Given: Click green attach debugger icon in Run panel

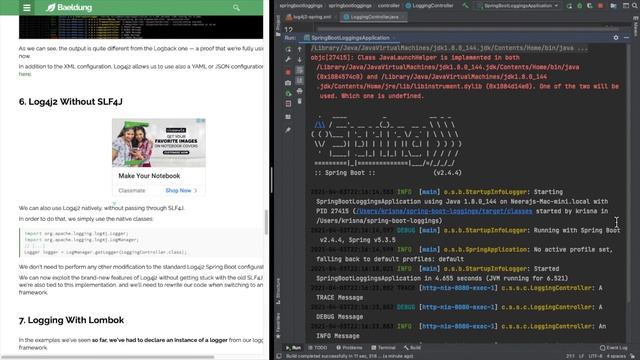Looking at the screenshot, I should point(288,93).
